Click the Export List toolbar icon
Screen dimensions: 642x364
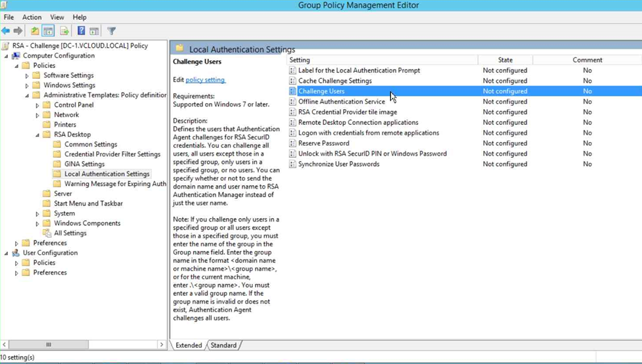(x=64, y=31)
